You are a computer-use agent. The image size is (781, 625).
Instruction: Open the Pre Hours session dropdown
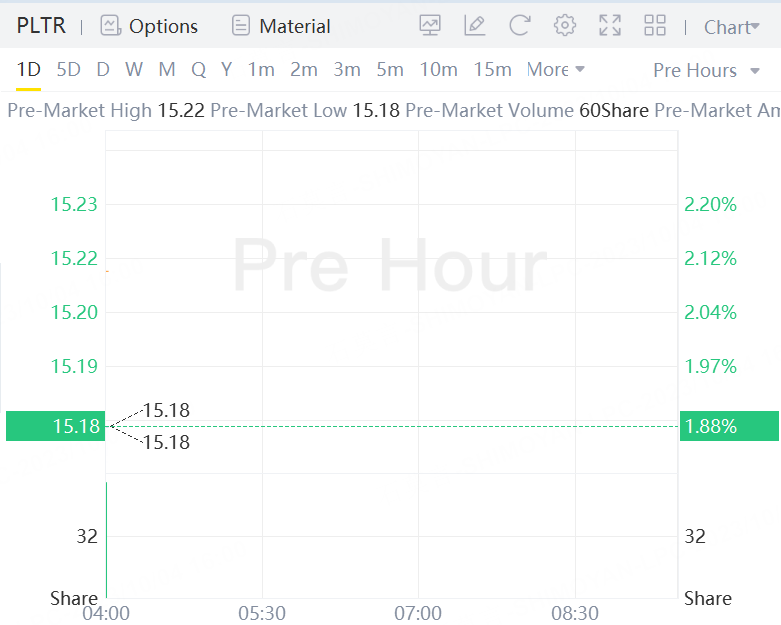tap(707, 70)
